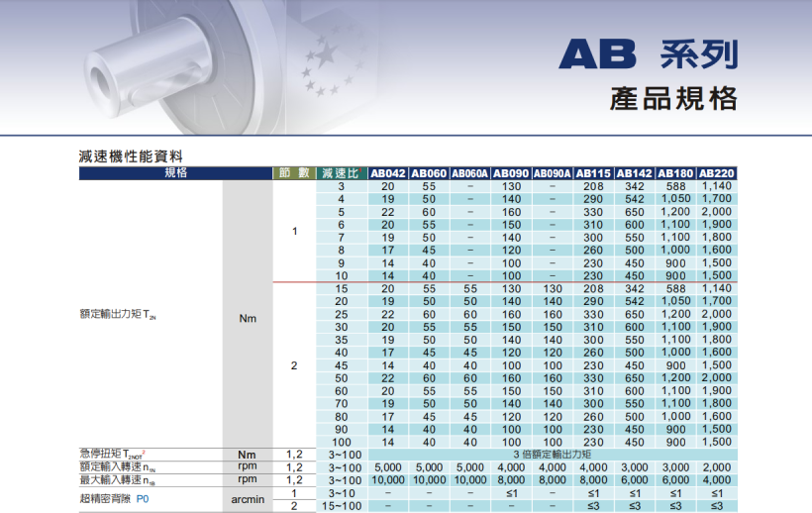Click the AB090 column header

511,173
